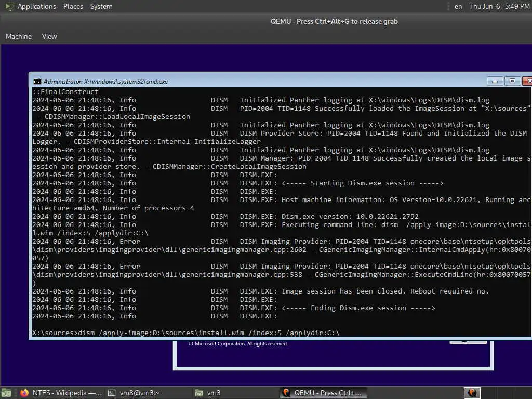
Task: Click the first Error log entry
Action: coord(282,250)
